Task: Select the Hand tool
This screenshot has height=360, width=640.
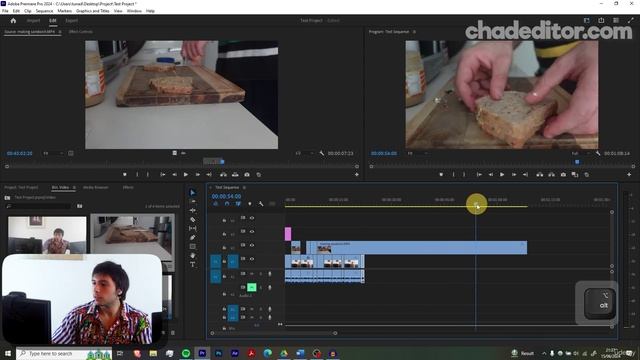Action: 193,256
